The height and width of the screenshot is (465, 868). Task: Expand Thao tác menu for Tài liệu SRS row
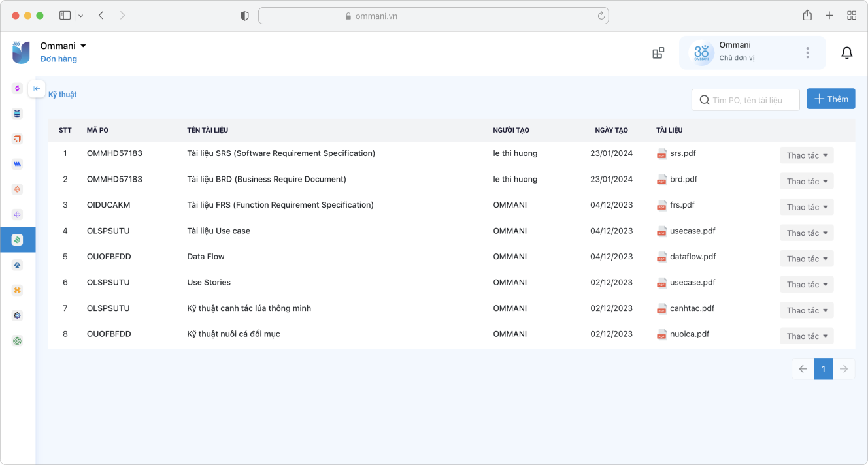pos(807,155)
